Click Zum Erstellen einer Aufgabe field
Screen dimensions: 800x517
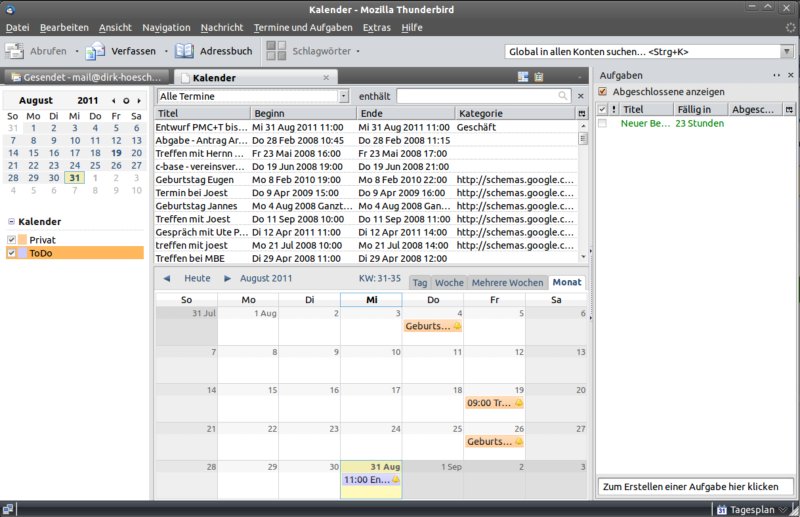tap(695, 486)
